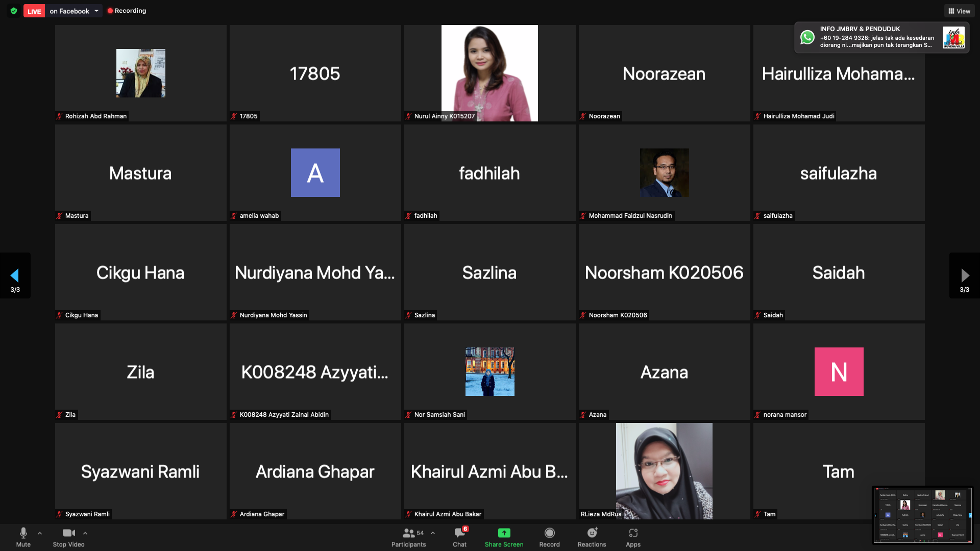
Task: Select Rohizah Abd Rahman's profile picture
Action: pyautogui.click(x=141, y=73)
